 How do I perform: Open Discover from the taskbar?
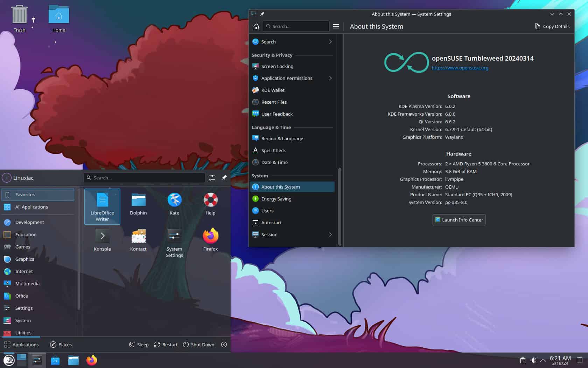point(55,360)
